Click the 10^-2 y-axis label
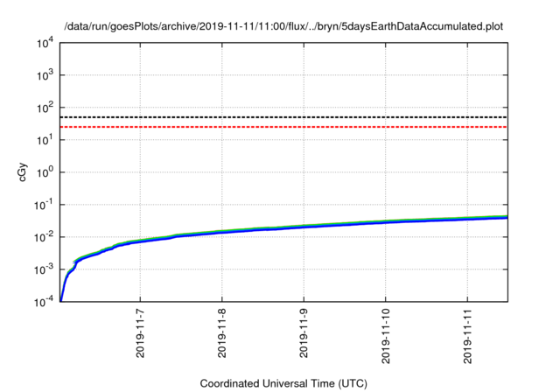 [x=44, y=237]
